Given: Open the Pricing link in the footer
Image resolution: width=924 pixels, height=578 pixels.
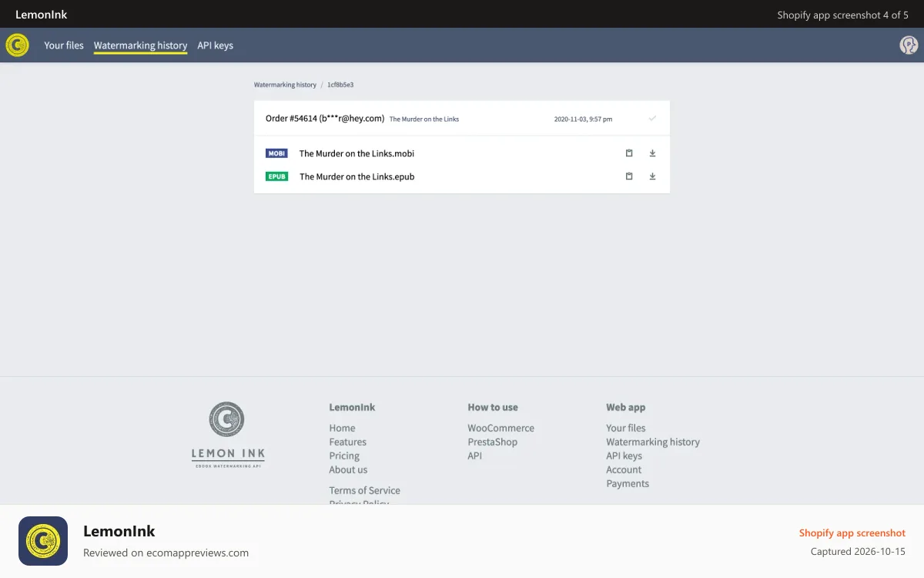Looking at the screenshot, I should click(x=344, y=455).
